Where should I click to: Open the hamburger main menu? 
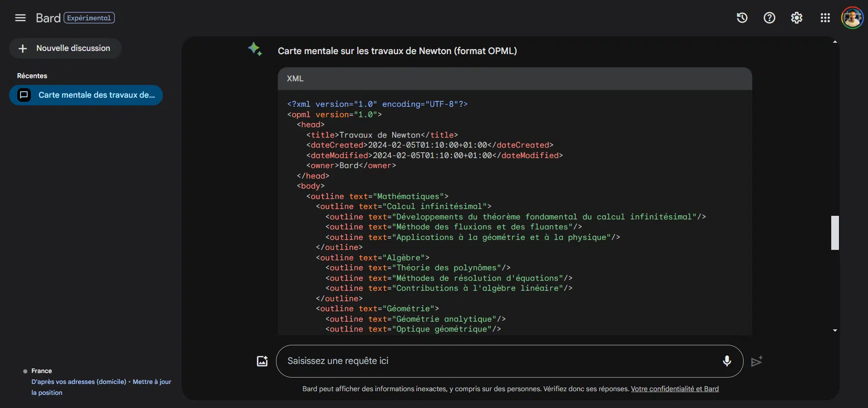tap(20, 18)
